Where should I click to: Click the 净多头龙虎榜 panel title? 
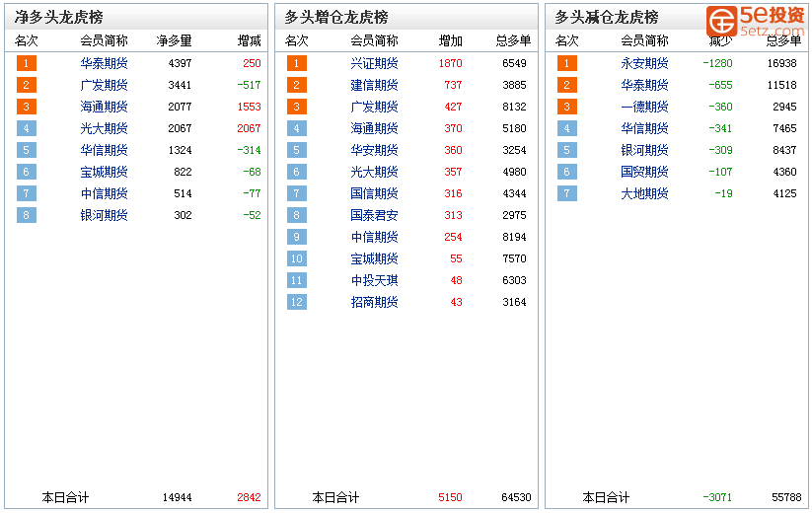pos(58,17)
